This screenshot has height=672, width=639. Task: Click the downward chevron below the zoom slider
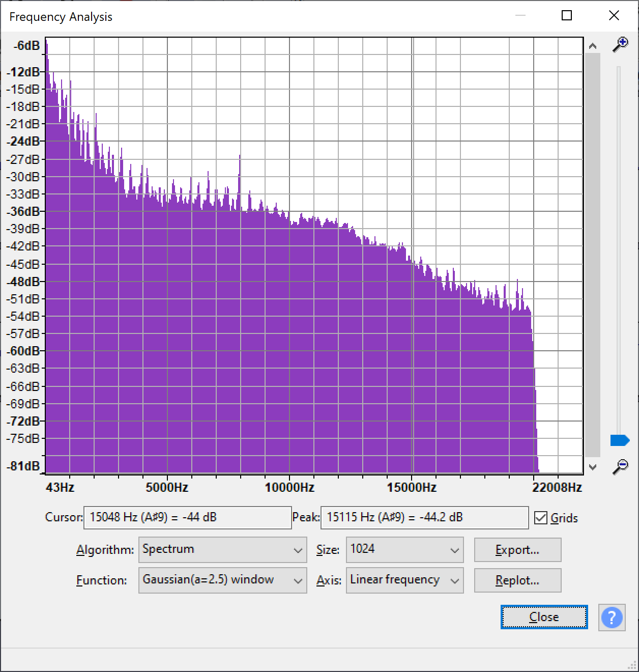592,466
